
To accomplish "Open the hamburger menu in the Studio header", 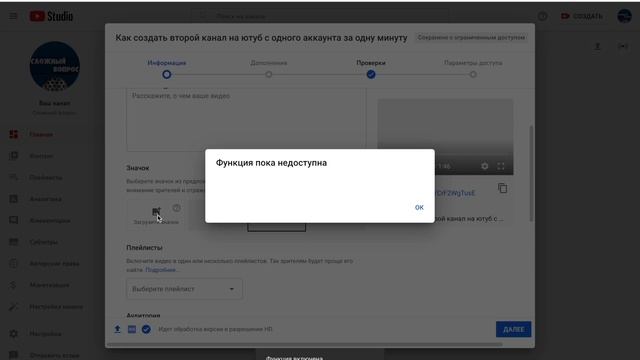I will [13, 16].
